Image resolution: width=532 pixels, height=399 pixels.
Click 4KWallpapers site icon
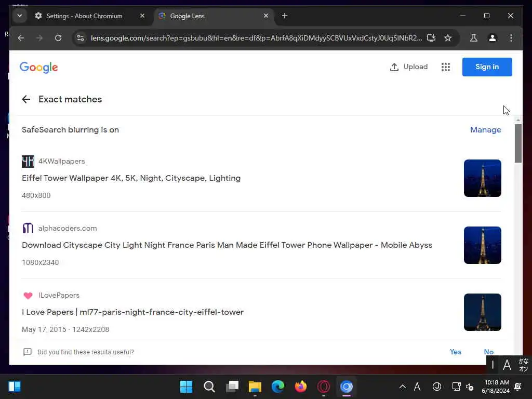(28, 162)
